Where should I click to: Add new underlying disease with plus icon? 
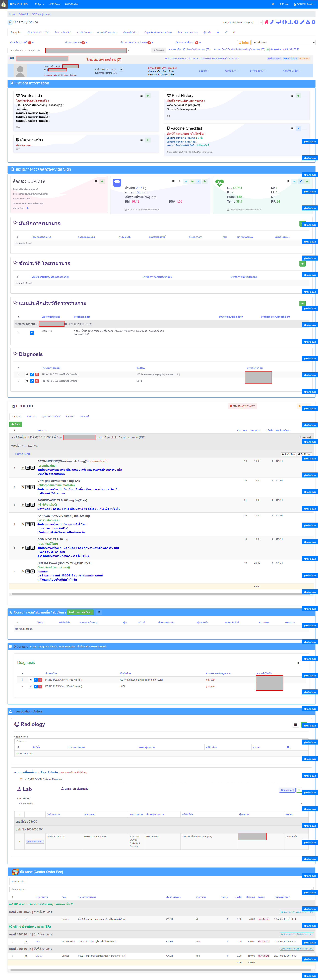point(148,96)
